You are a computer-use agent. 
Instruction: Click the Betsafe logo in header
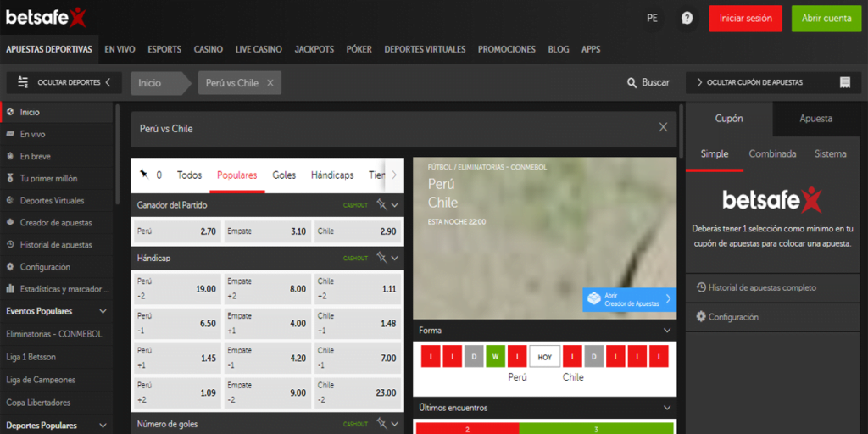pyautogui.click(x=45, y=17)
